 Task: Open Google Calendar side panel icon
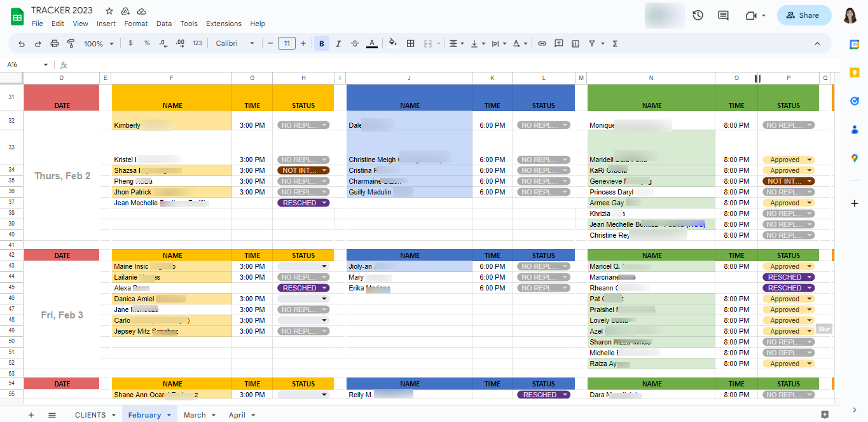click(855, 44)
